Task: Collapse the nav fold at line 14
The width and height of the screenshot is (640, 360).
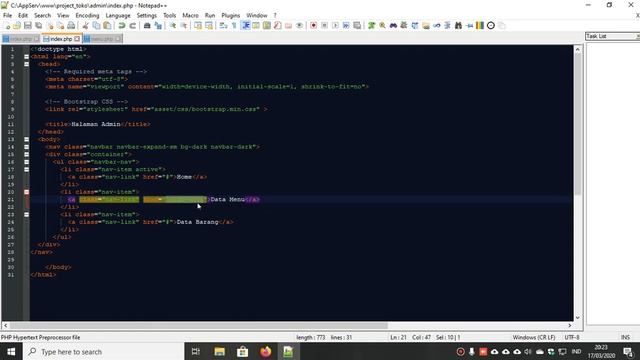Action: point(27,147)
